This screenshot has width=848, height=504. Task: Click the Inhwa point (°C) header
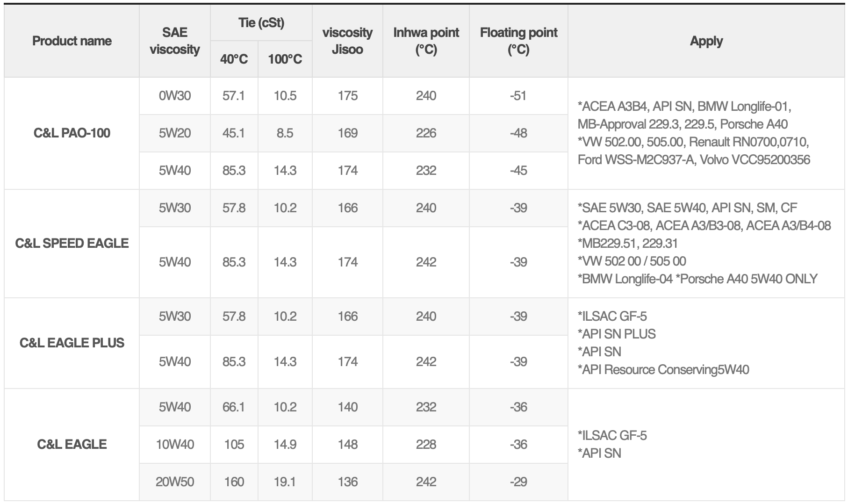click(x=426, y=41)
